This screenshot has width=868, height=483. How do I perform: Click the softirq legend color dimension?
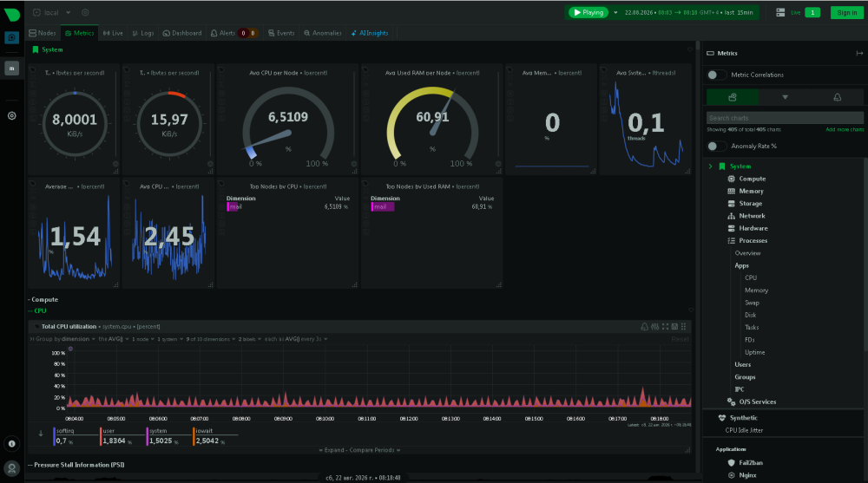pyautogui.click(x=54, y=436)
